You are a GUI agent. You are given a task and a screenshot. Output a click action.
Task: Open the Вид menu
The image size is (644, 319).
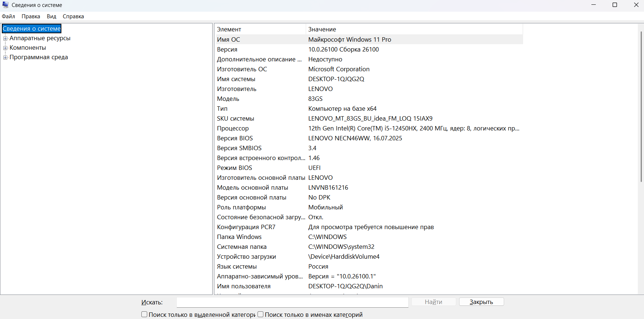tap(52, 16)
